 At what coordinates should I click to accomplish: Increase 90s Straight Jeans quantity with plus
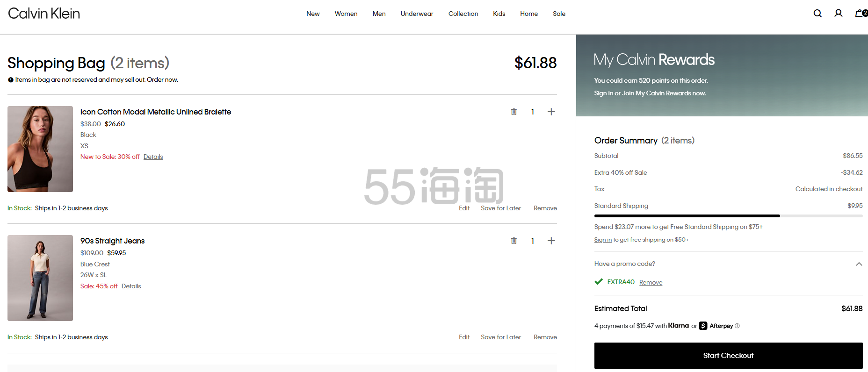click(551, 241)
